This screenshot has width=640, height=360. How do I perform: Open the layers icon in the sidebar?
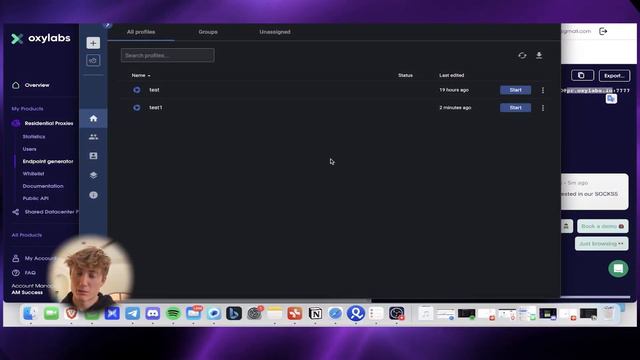coord(93,175)
